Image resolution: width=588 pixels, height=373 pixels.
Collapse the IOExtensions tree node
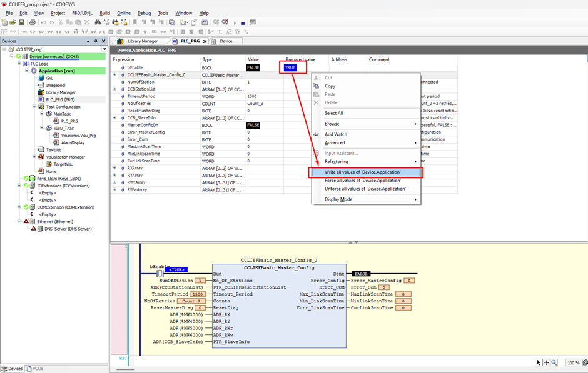19,186
